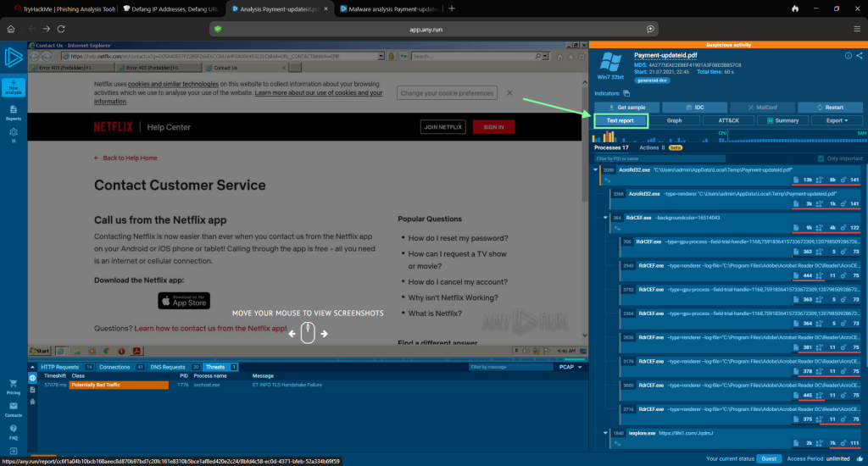Screen dimensions: 868x466
Task: Click the New analysis button in sidebar
Action: click(x=13, y=85)
